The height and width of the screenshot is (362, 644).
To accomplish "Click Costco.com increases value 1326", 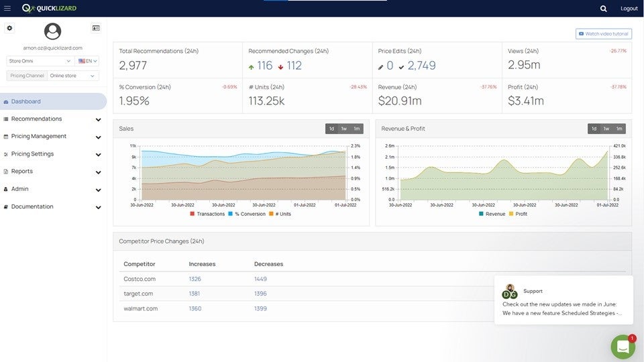I will (x=195, y=279).
